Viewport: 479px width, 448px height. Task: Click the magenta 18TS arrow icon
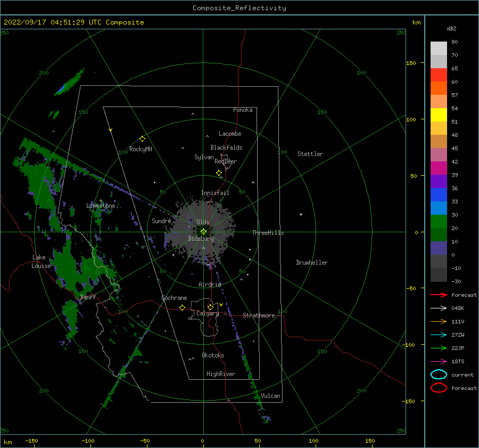[x=439, y=362]
